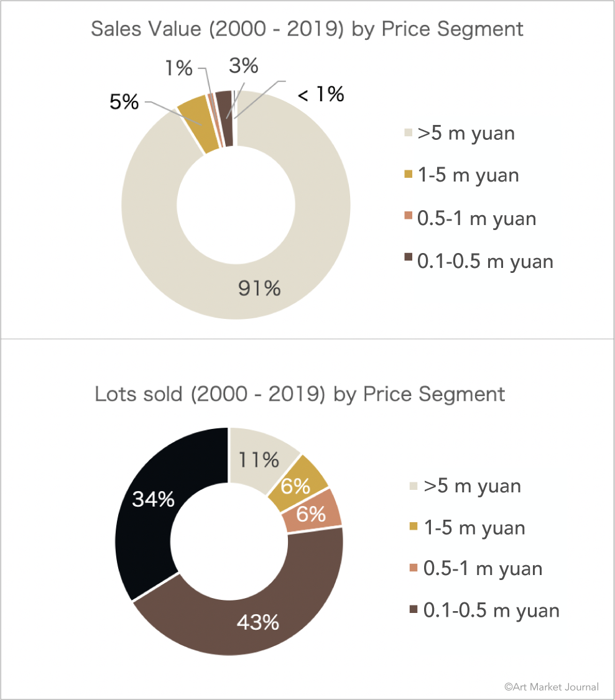The image size is (615, 700).
Task: Select the 11% beige segment in Lots sold chart
Action: click(x=259, y=460)
